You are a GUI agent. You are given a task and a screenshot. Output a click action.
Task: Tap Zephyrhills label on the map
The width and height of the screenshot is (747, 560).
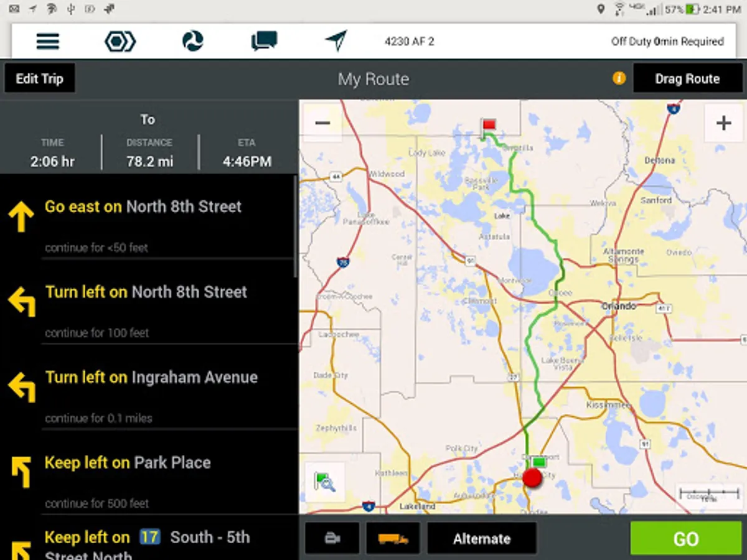coord(336,428)
